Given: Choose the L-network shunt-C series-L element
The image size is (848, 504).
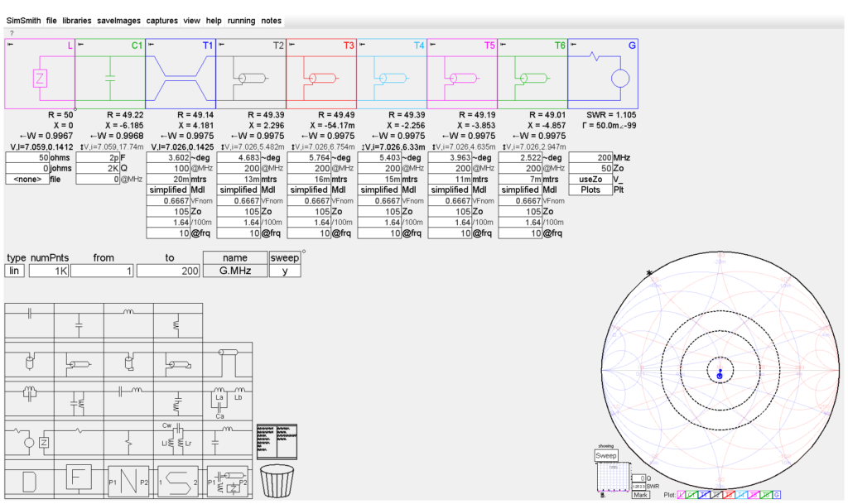Looking at the screenshot, I should pos(228,441).
